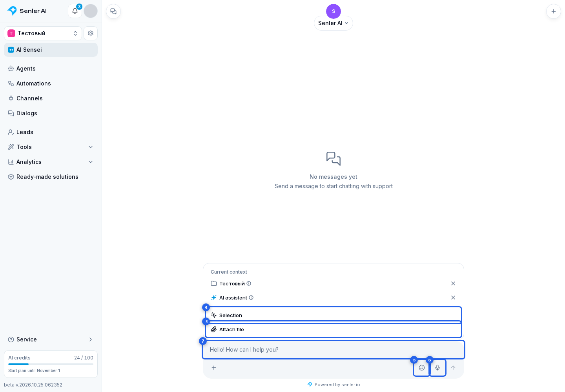Open the Тестовый workspace selector

tap(43, 33)
